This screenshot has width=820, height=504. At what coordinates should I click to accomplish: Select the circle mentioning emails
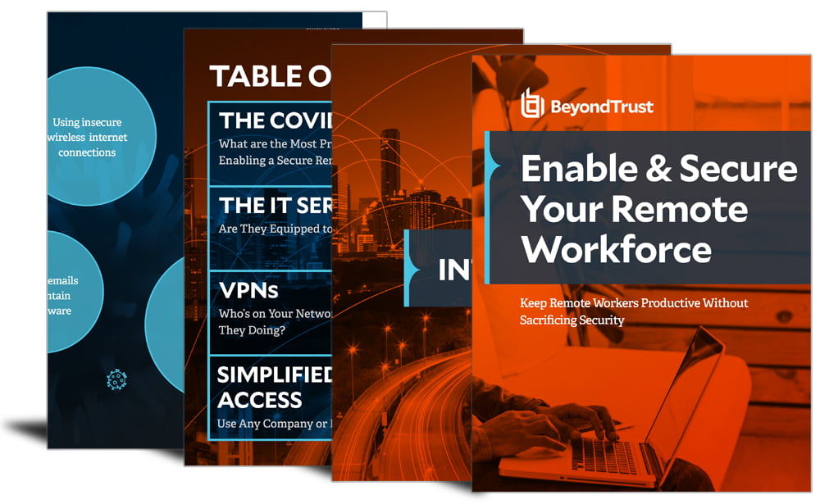pyautogui.click(x=64, y=295)
